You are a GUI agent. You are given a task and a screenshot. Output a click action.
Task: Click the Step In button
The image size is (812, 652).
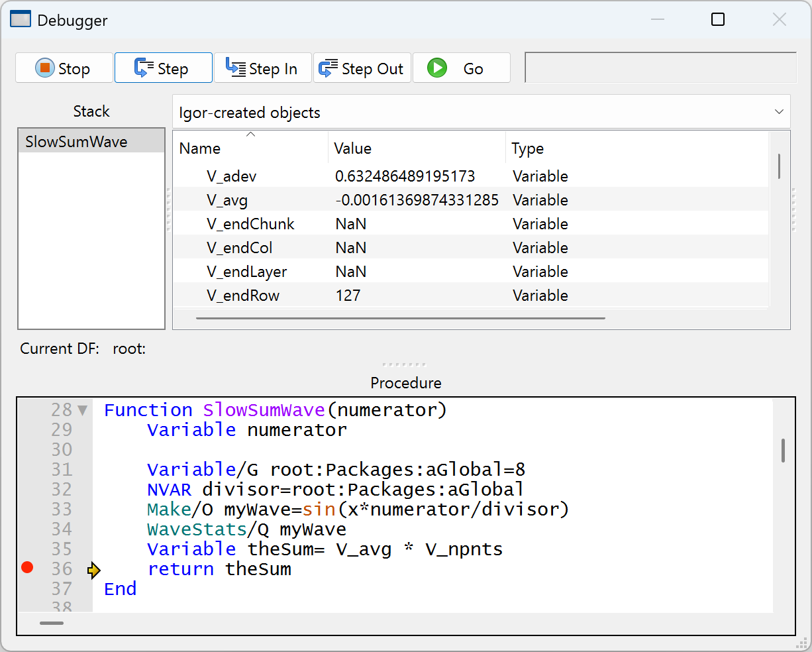[262, 68]
